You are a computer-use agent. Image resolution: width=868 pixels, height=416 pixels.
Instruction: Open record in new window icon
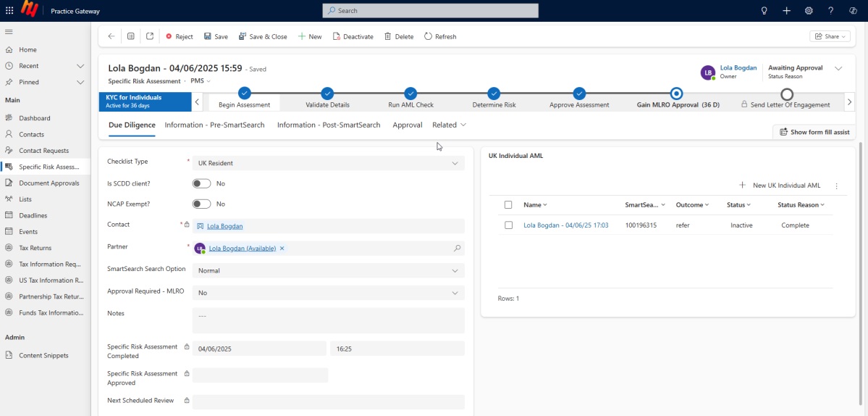pyautogui.click(x=150, y=36)
